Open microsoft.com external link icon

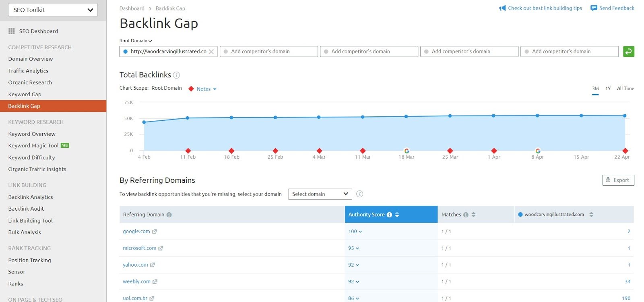pos(161,248)
